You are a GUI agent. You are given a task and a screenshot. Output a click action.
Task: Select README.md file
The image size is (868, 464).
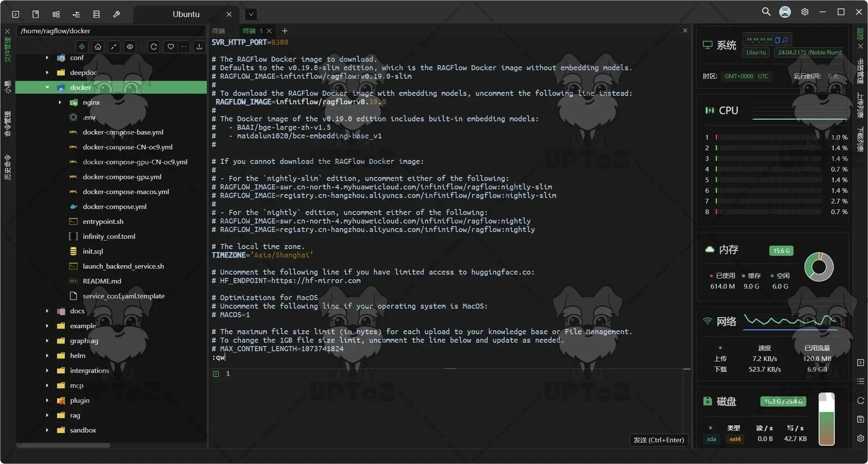click(x=102, y=281)
